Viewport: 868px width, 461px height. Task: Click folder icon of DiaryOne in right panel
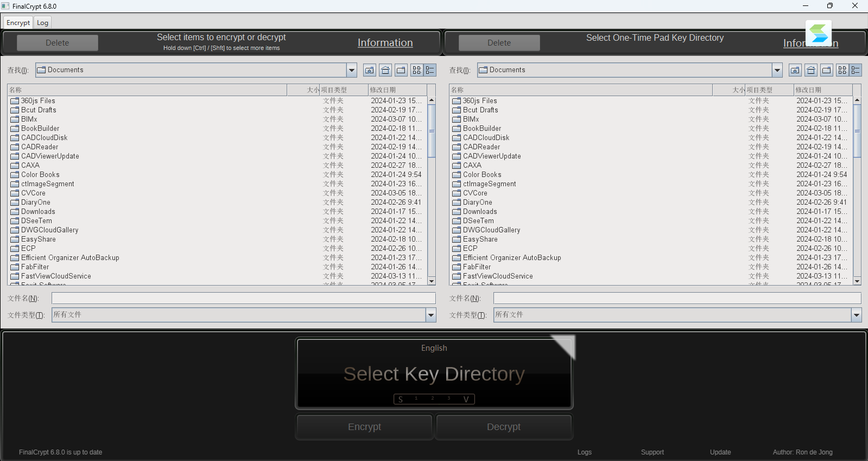457,203
